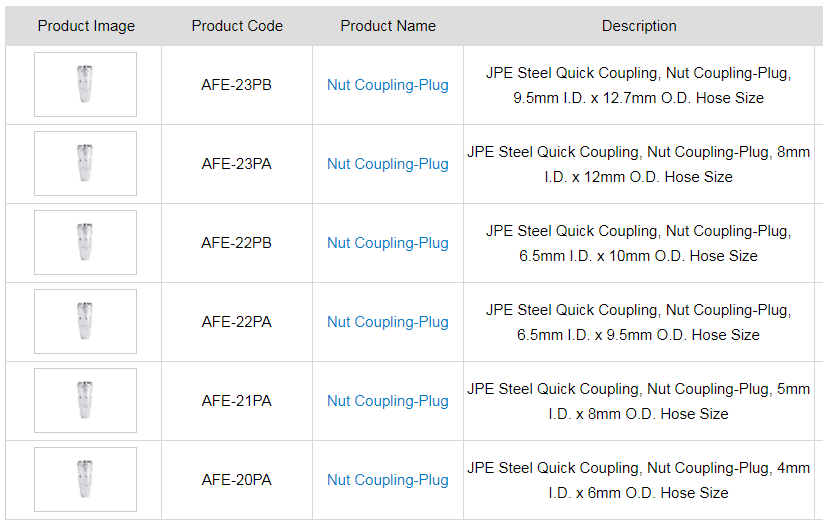Select Nut Coupling-Plug link for AFE-21PA
823x527 pixels.
(387, 401)
